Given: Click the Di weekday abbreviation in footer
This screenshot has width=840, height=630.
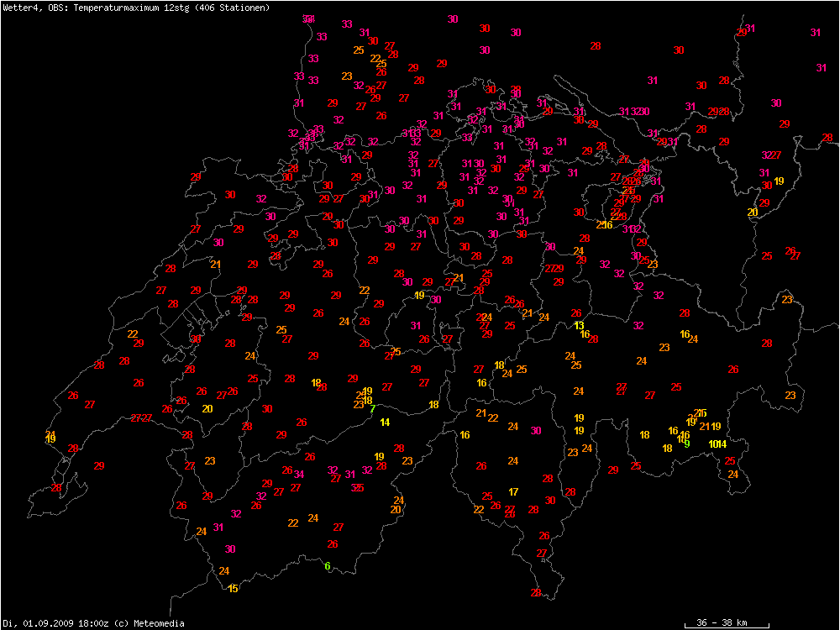Looking at the screenshot, I should [7, 623].
